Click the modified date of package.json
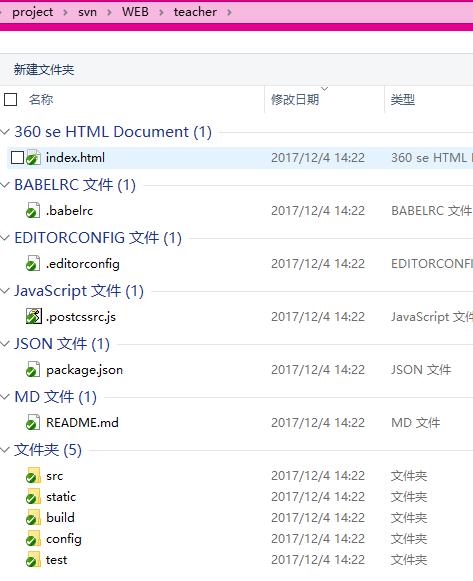Image resolution: width=473 pixels, height=581 pixels. [x=318, y=370]
